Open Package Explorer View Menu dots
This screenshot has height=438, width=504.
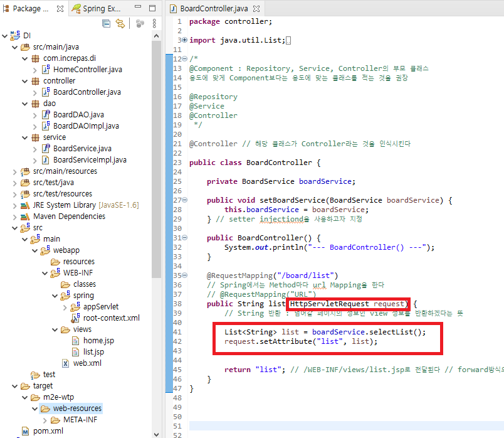[x=154, y=23]
